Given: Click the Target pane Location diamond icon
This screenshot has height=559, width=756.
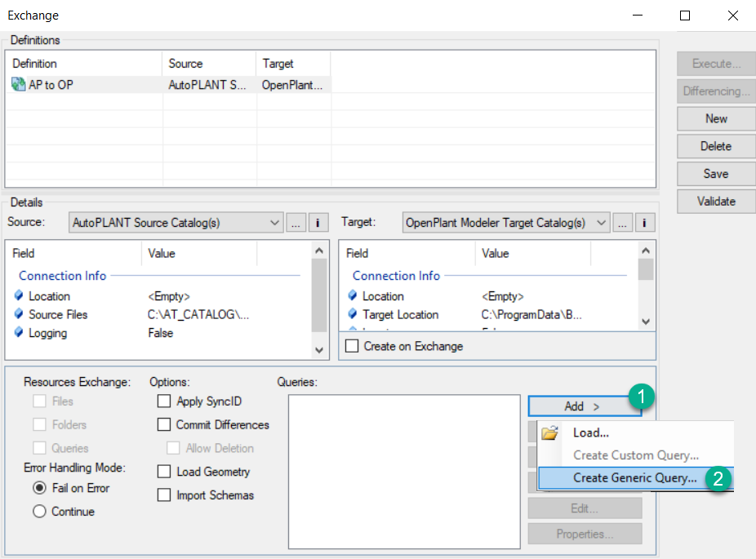Looking at the screenshot, I should (x=353, y=295).
